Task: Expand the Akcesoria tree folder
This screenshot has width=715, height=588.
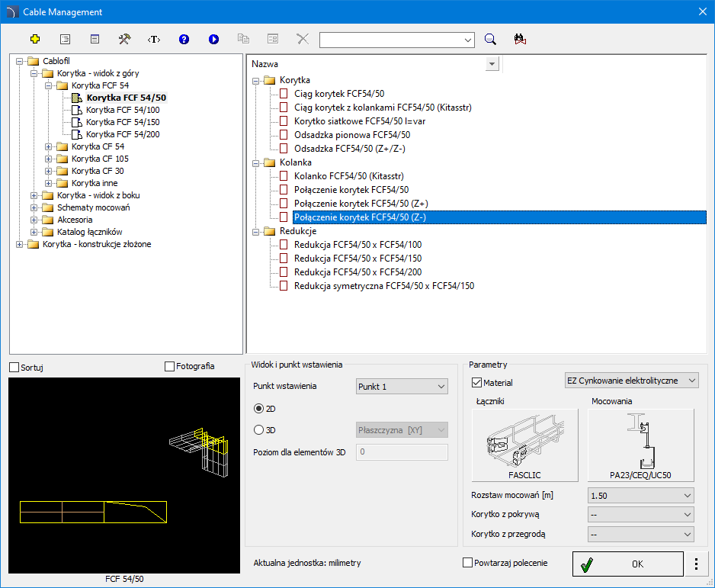Action: pyautogui.click(x=34, y=220)
